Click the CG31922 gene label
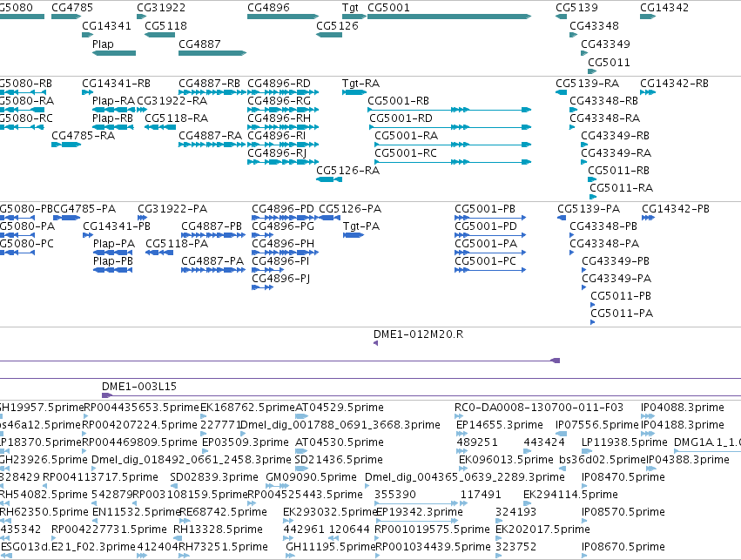741x560 pixels. (x=161, y=8)
